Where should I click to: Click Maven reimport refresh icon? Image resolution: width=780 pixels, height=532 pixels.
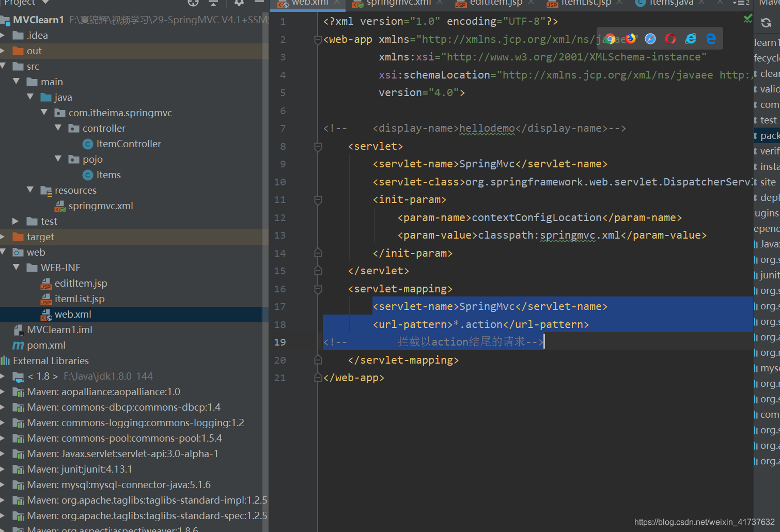pos(766,23)
